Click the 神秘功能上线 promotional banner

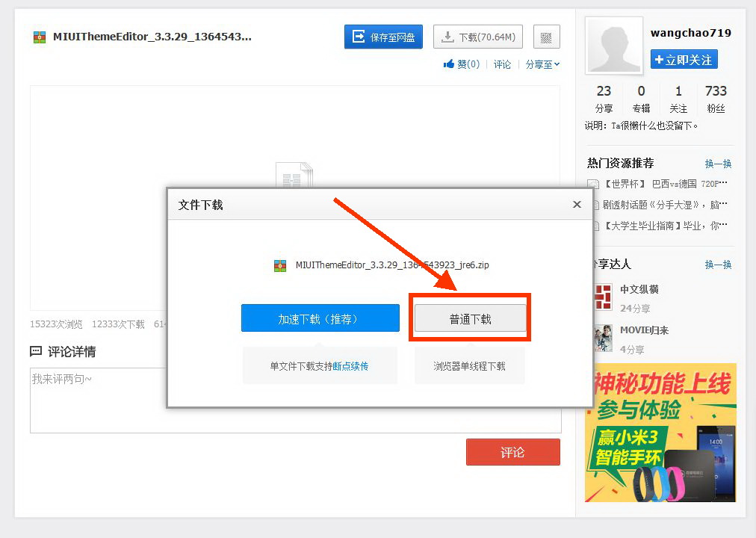(x=660, y=433)
